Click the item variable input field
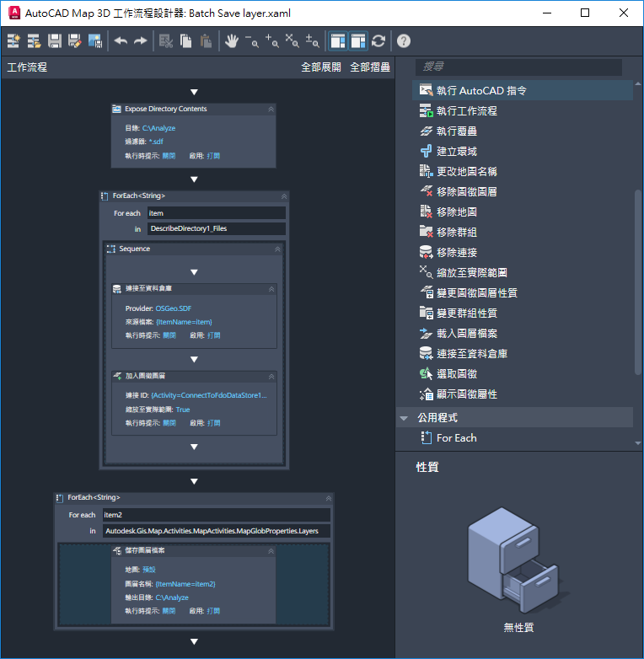Image resolution: width=644 pixels, height=659 pixels. click(217, 213)
